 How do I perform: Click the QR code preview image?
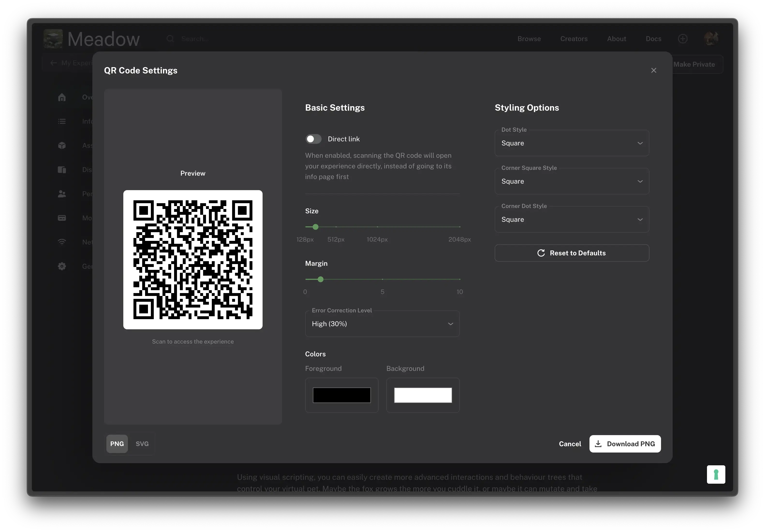[193, 260]
